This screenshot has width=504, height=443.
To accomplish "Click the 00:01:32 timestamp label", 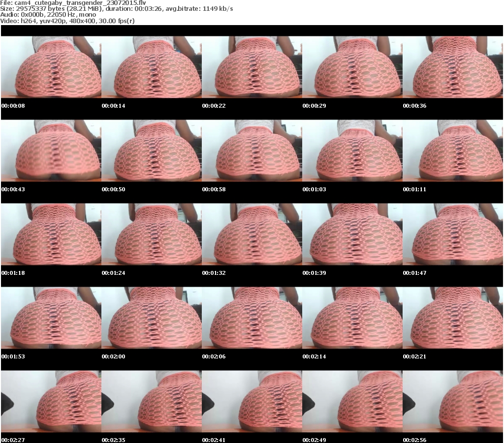I will [x=214, y=273].
